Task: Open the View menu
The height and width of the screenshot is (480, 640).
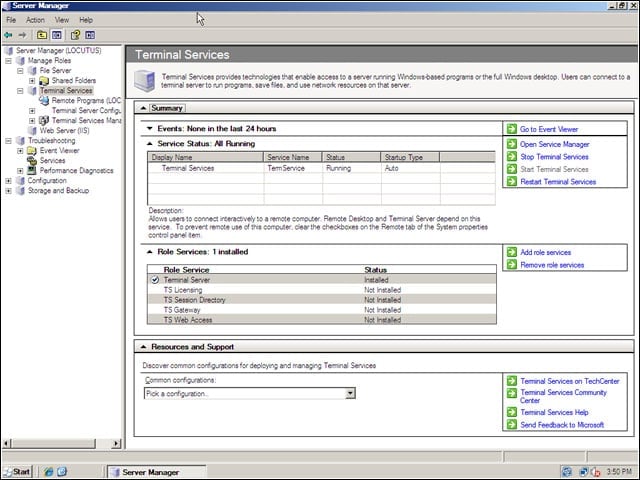Action: point(62,20)
